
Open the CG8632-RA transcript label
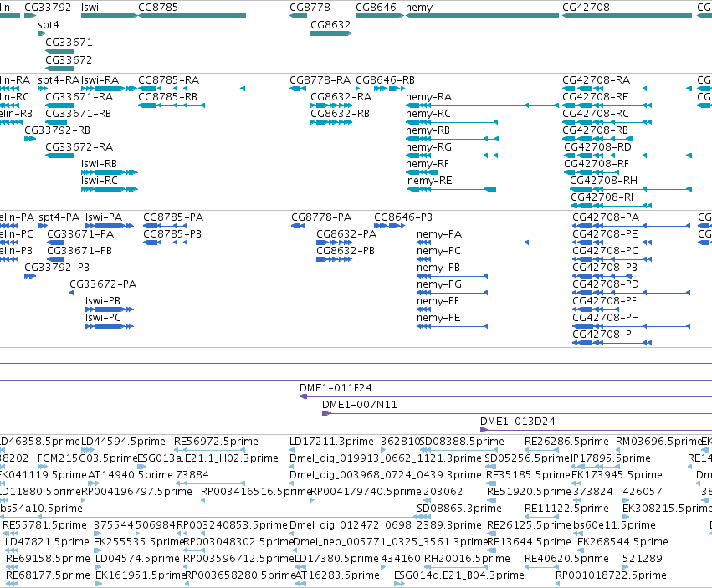341,97
